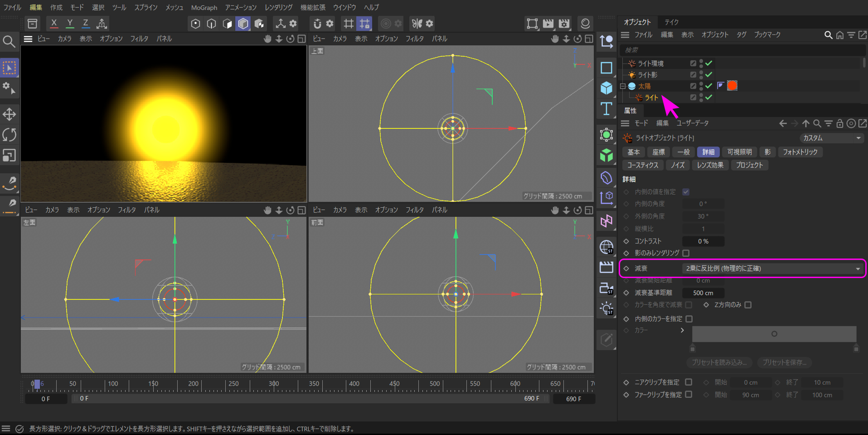
Task: Enable the ニアクリップを指定 checkbox
Action: click(x=689, y=382)
